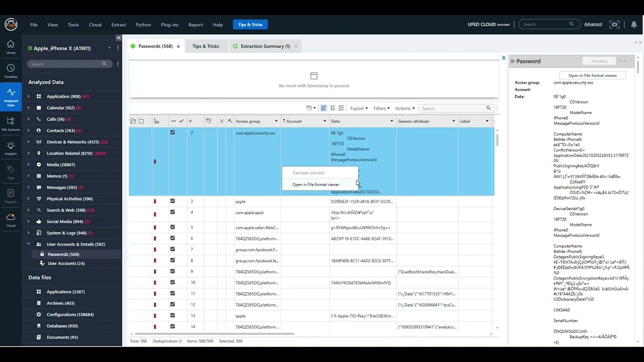Open the Home sidebar icon
644x362 pixels.
pos(11,47)
